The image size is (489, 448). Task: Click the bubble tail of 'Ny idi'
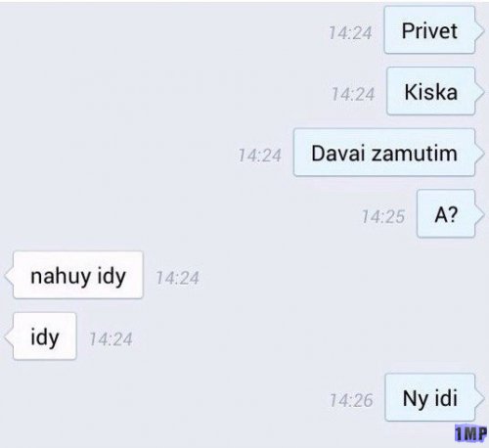479,398
